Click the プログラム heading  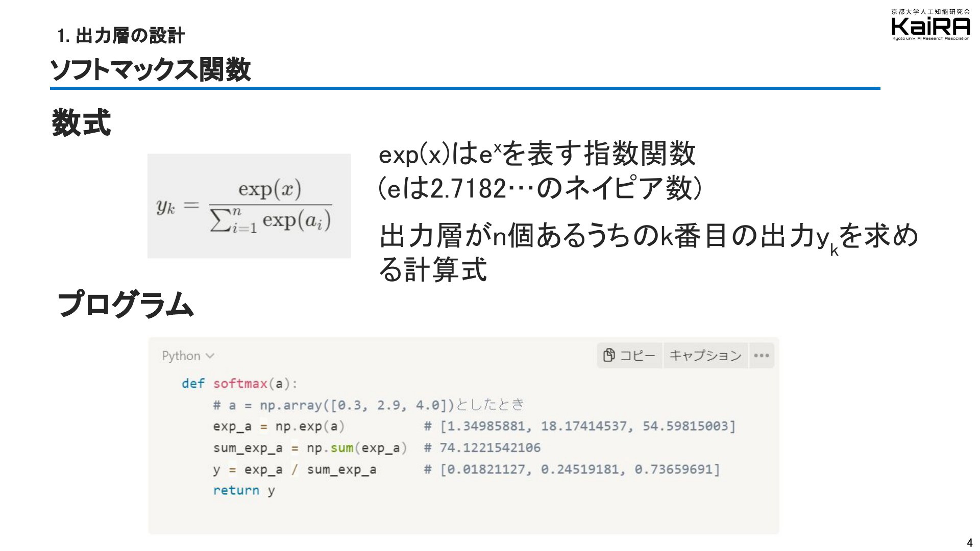126,305
